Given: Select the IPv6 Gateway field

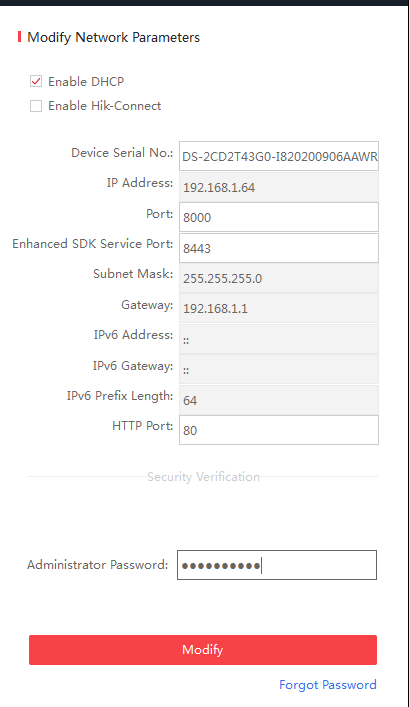Looking at the screenshot, I should pos(279,369).
